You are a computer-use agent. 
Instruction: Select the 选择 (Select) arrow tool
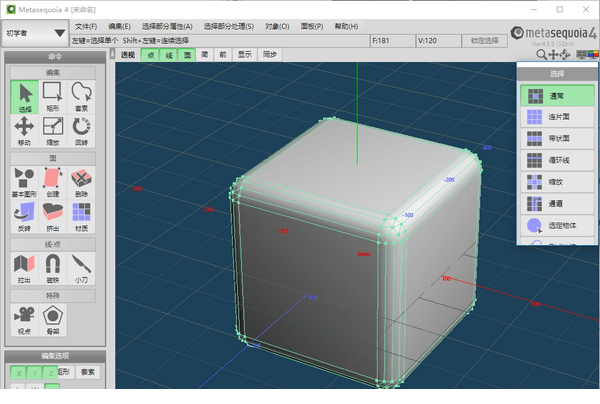point(24,96)
